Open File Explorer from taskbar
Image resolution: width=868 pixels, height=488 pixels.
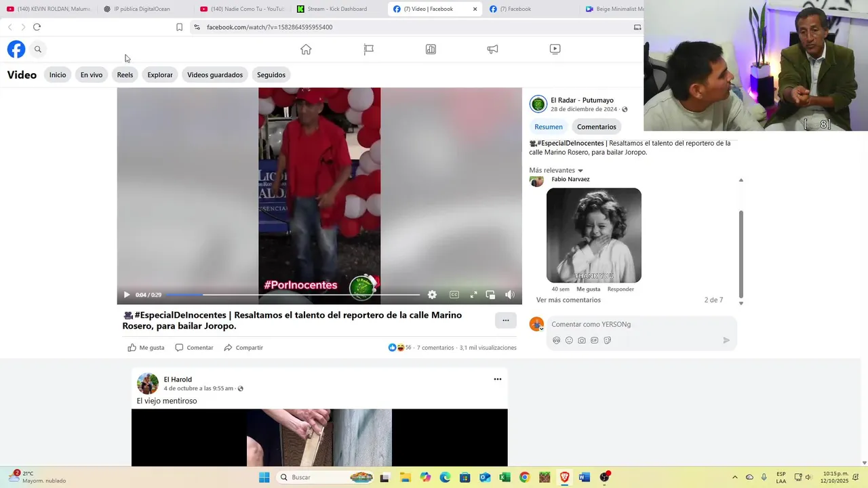405,477
